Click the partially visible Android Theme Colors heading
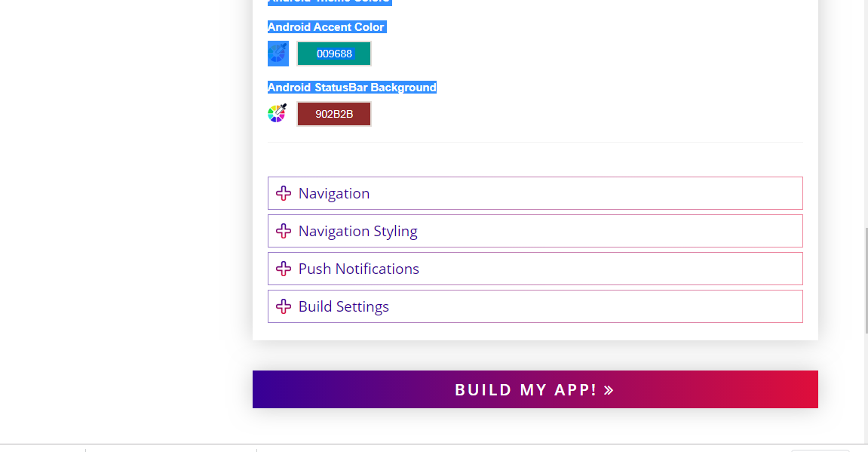 coord(330,2)
